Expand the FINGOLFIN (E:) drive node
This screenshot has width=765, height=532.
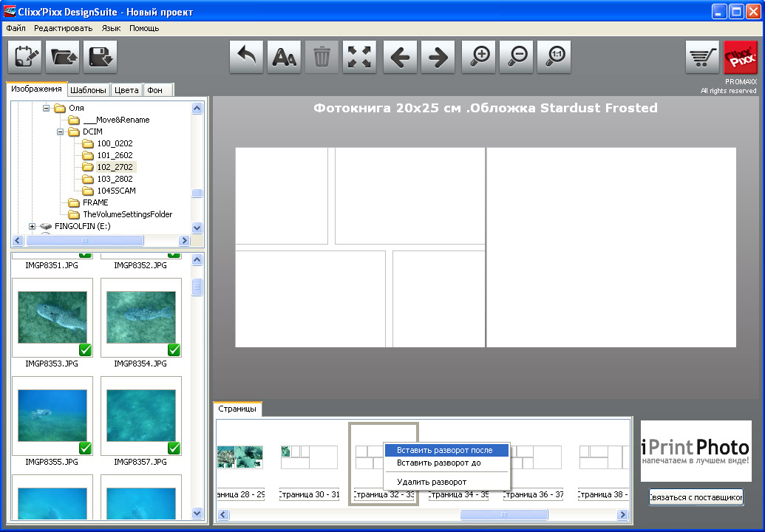pos(33,226)
